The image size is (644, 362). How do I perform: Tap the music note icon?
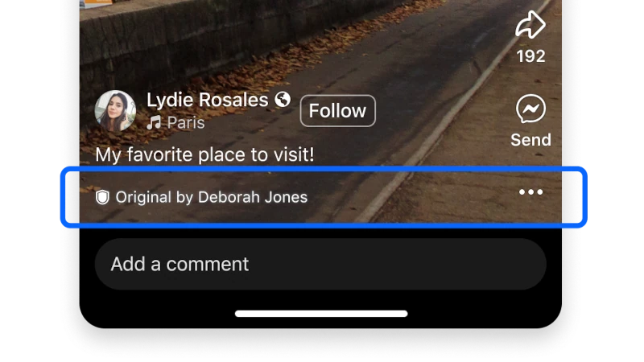154,122
